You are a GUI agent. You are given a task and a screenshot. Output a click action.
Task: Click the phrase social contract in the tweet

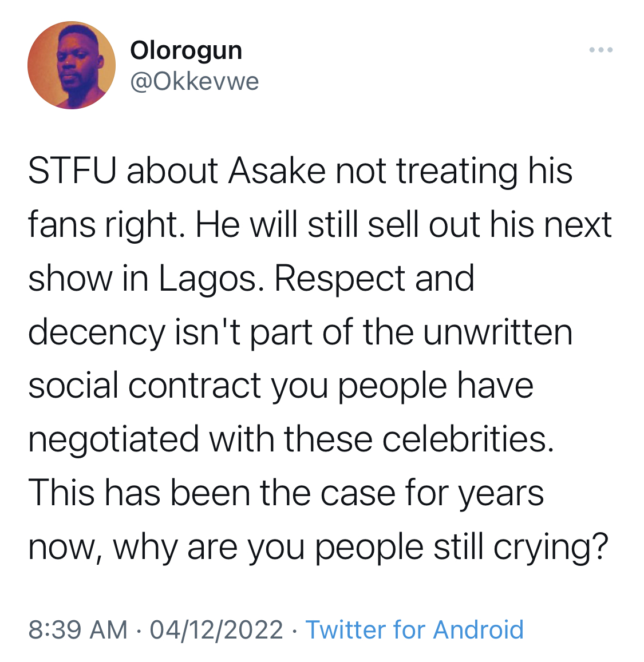coord(144,386)
